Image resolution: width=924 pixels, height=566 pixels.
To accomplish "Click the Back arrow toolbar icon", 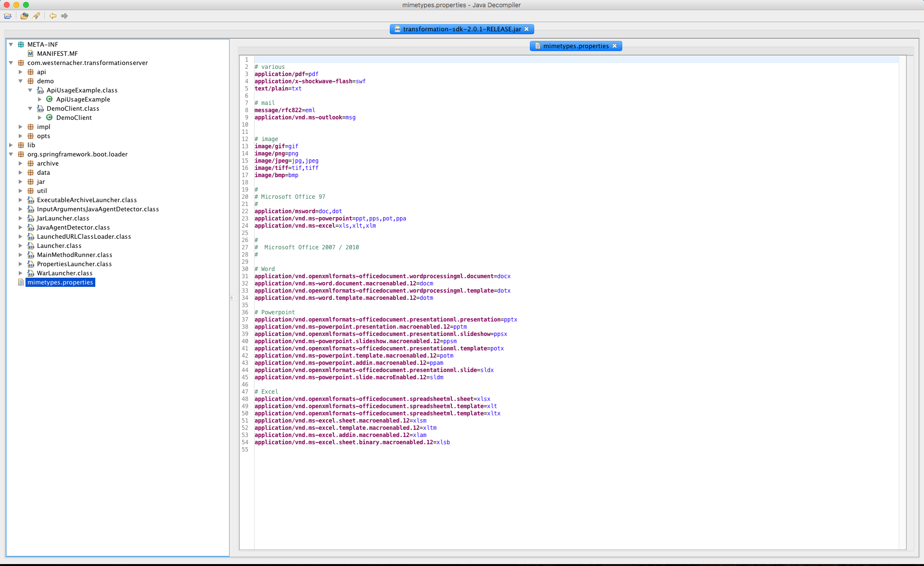I will click(x=53, y=16).
